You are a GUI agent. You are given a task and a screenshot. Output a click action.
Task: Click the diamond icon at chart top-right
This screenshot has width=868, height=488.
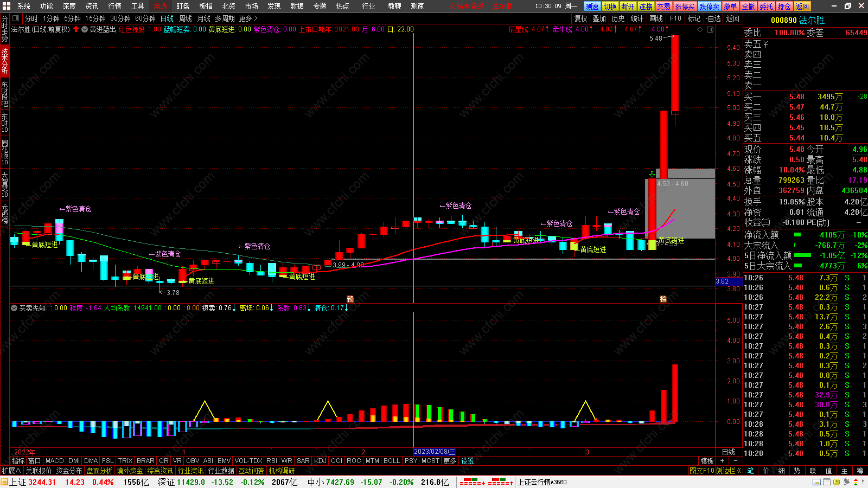click(x=700, y=29)
